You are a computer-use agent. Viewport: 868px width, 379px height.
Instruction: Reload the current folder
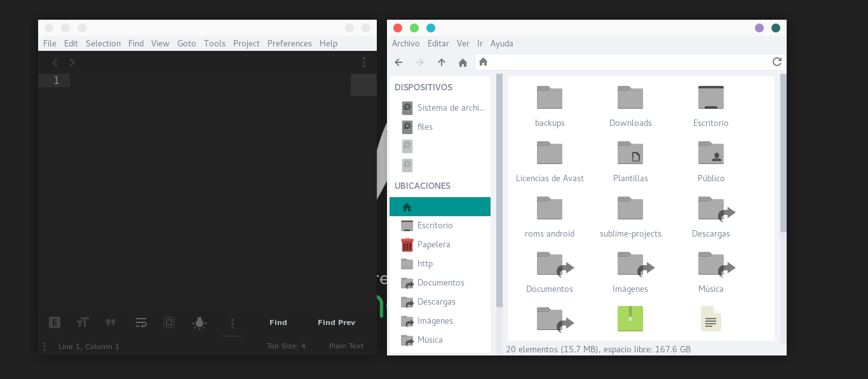coord(776,62)
